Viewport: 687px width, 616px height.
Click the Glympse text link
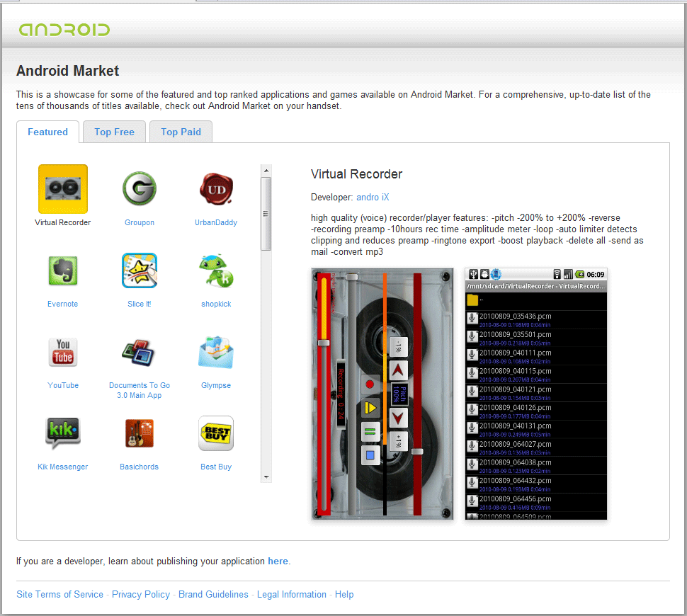coord(216,386)
